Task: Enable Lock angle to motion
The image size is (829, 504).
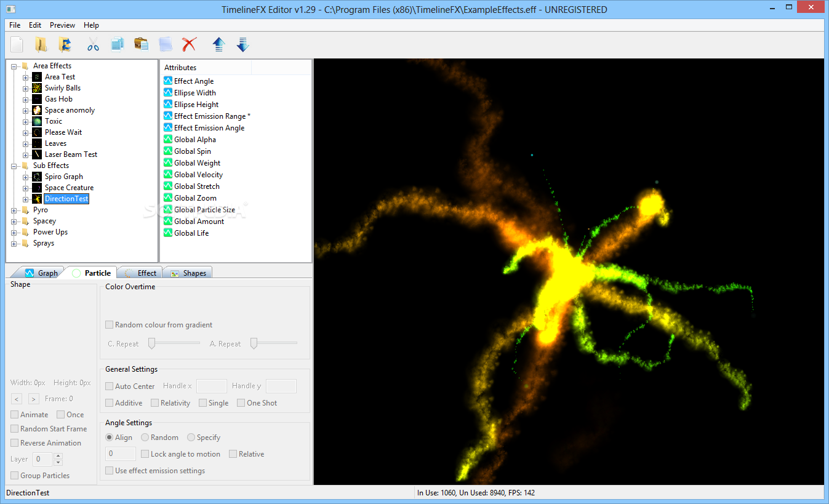Action: (145, 454)
